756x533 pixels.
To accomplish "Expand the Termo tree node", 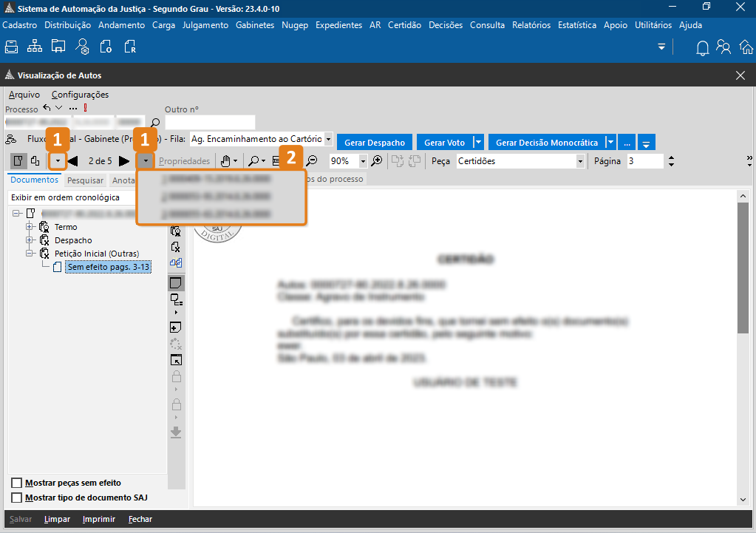I will tap(30, 227).
